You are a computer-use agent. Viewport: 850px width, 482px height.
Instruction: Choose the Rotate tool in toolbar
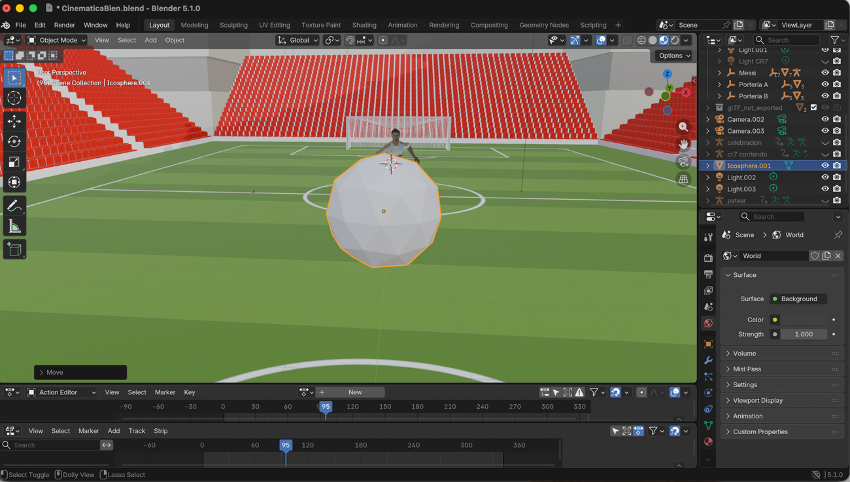point(15,142)
